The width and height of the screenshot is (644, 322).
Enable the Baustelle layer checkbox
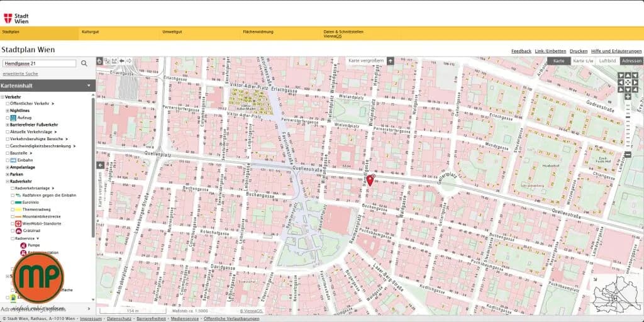[x=8, y=153]
